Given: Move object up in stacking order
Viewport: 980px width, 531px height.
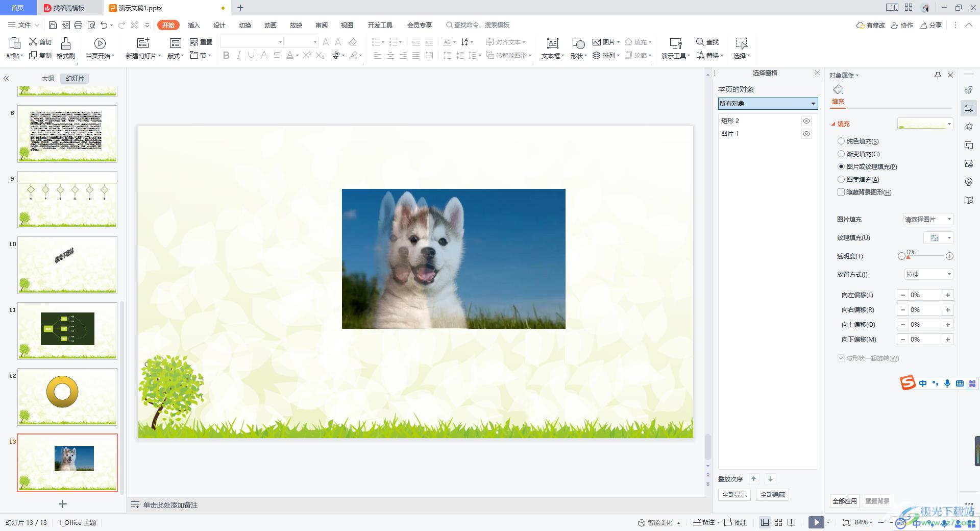Looking at the screenshot, I should (x=753, y=479).
